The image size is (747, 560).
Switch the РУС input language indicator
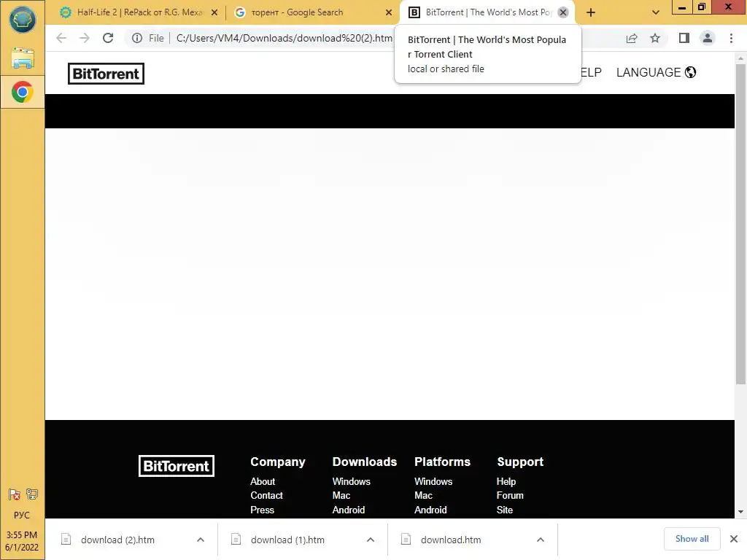point(22,516)
